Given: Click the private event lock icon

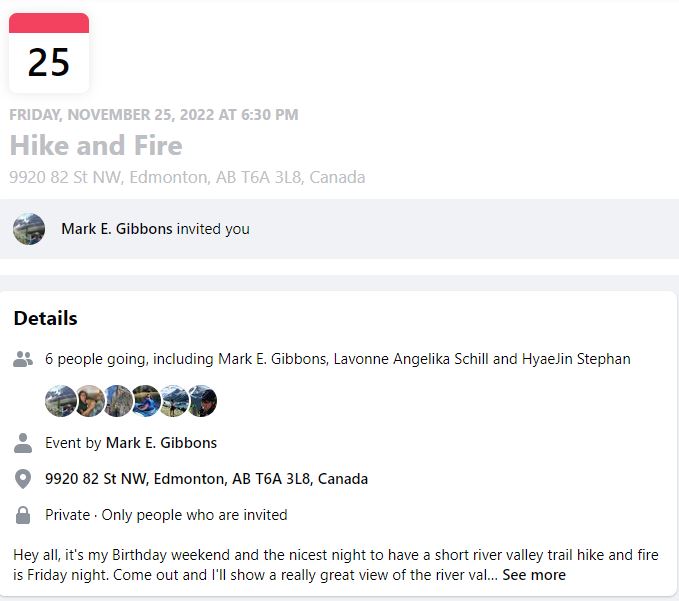Looking at the screenshot, I should pos(23,515).
